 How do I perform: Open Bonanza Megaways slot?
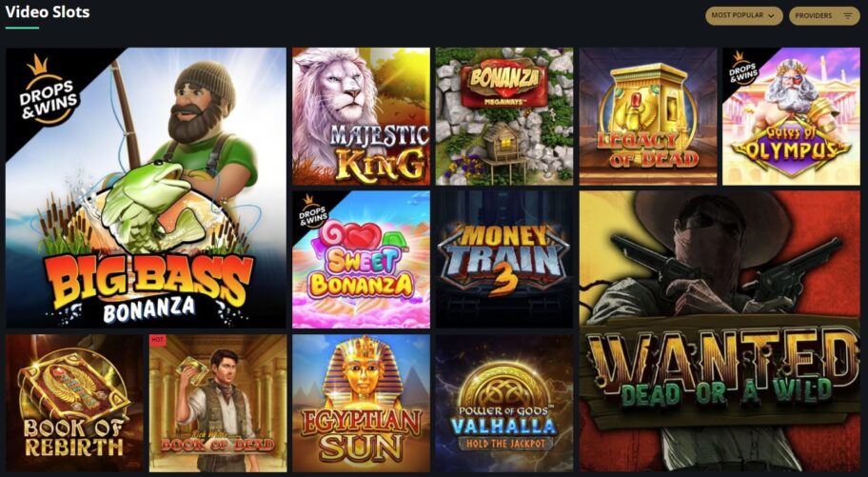pos(504,116)
